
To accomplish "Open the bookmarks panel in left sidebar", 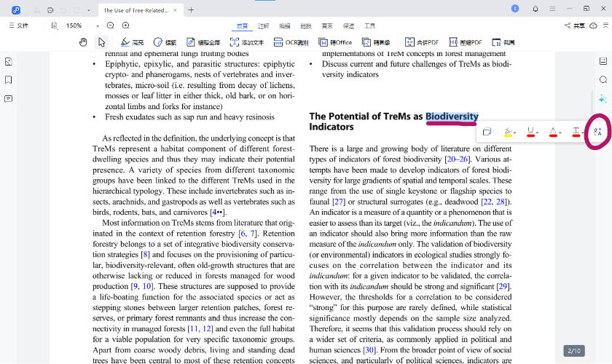I will point(8,80).
